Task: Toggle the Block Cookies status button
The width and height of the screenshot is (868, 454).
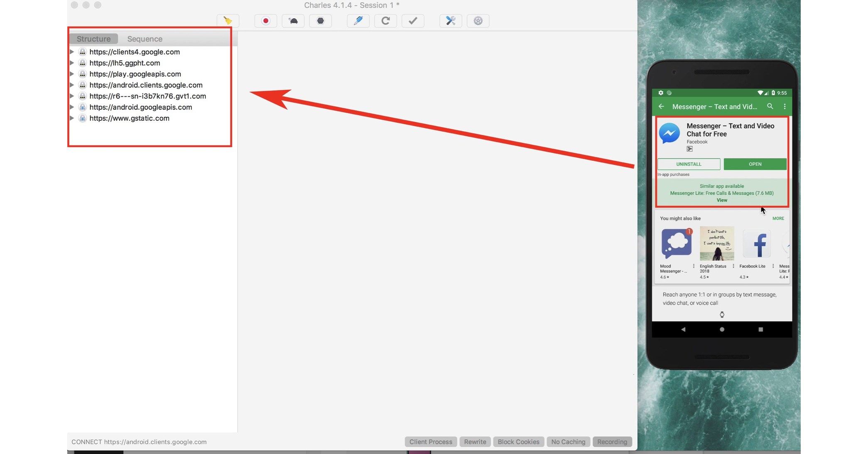Action: (518, 442)
